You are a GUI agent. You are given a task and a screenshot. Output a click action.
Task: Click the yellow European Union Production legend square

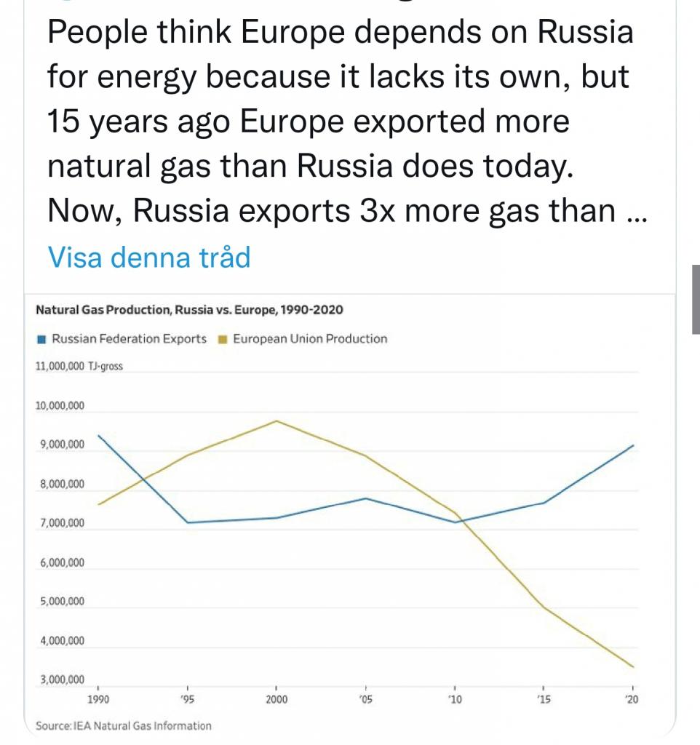tap(223, 339)
